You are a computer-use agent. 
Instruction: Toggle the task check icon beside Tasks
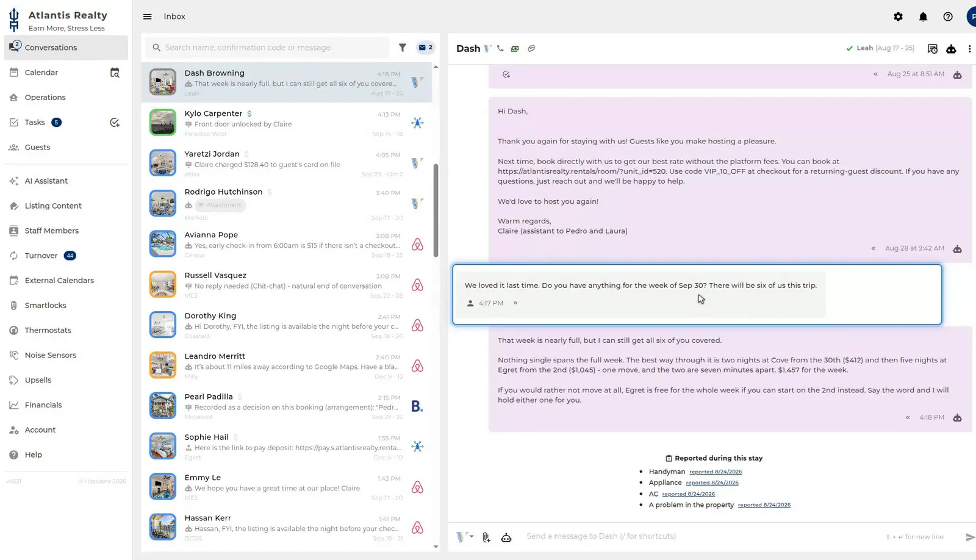[115, 123]
